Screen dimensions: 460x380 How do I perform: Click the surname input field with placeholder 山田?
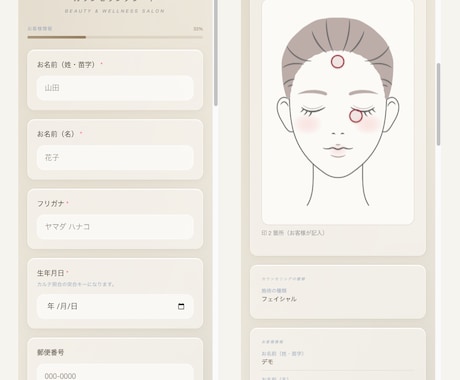click(x=115, y=88)
